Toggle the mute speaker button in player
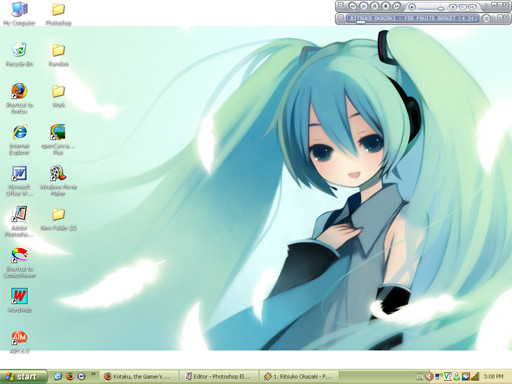This screenshot has height=384, width=512. (412, 6)
